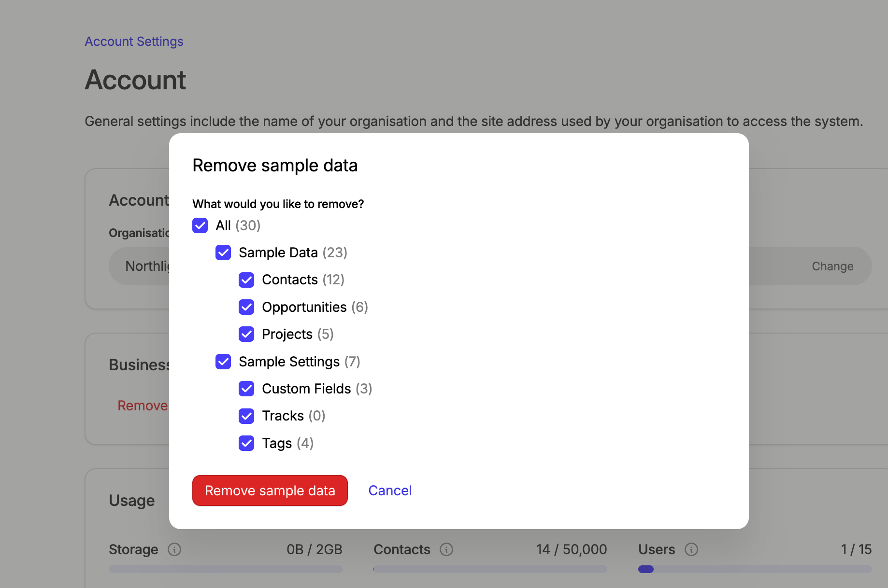Show info icon for Users usage
Image resolution: width=888 pixels, height=588 pixels.
click(x=691, y=549)
